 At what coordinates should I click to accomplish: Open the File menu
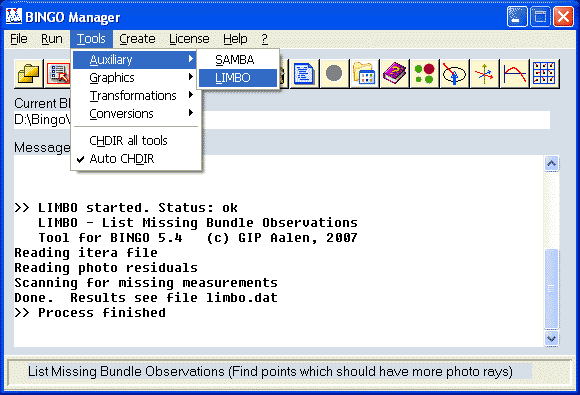pyautogui.click(x=18, y=39)
